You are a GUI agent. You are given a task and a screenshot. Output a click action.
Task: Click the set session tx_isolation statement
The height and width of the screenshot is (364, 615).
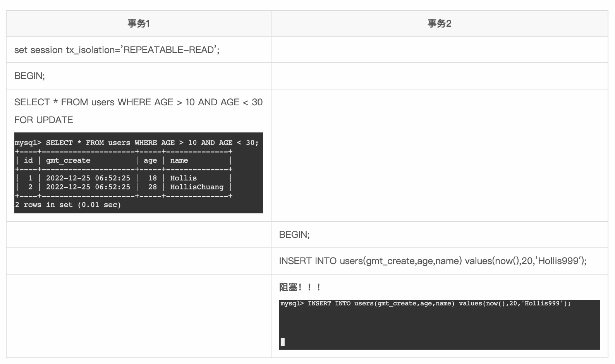(x=117, y=50)
